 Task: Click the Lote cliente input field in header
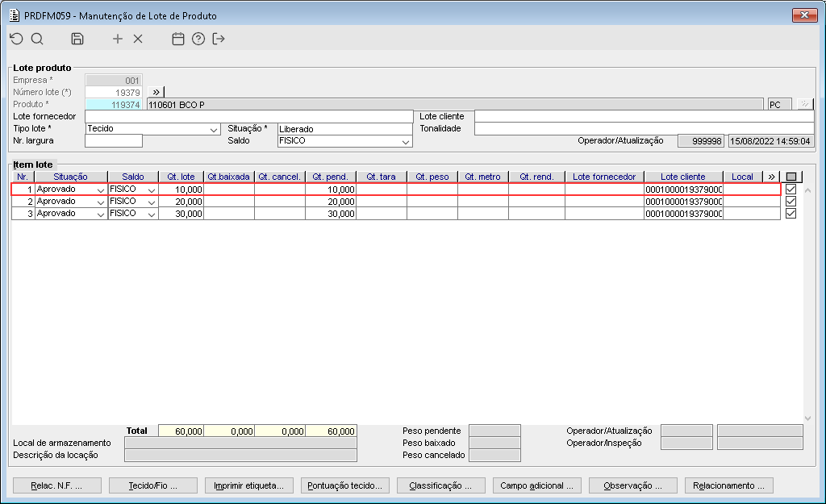[645, 116]
